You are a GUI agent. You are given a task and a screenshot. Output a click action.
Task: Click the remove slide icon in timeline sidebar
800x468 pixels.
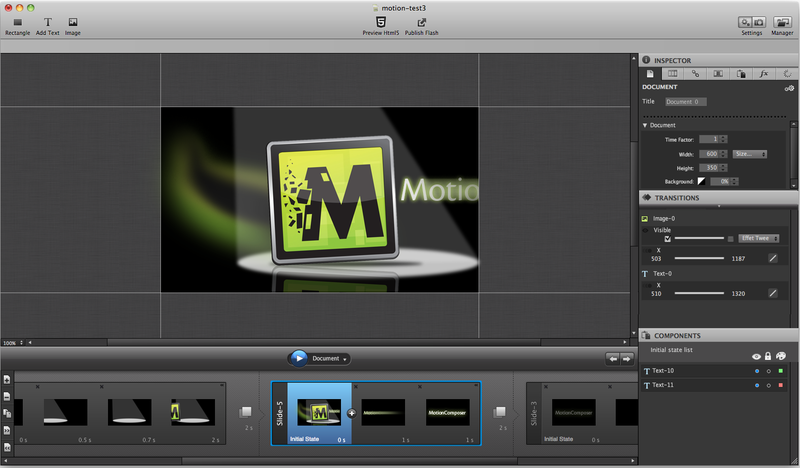click(7, 396)
